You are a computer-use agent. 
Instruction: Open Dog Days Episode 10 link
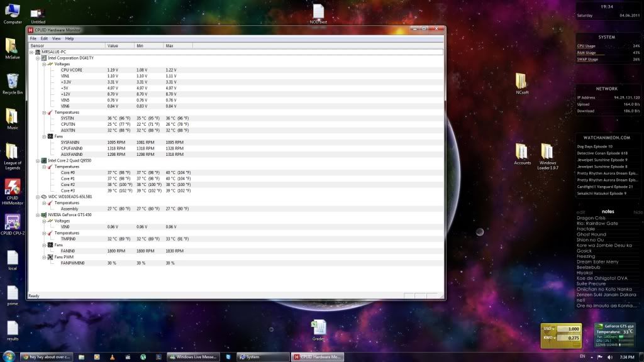pyautogui.click(x=594, y=146)
